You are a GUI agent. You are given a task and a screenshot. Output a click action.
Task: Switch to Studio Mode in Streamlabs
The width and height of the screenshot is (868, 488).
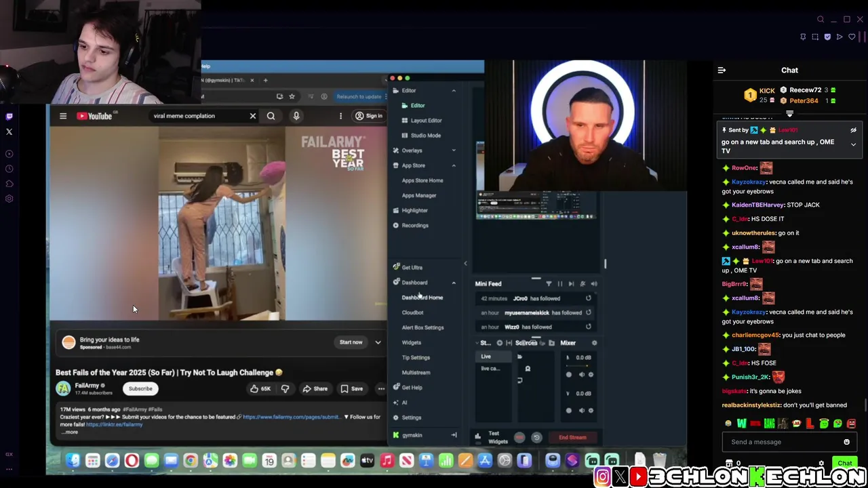click(425, 136)
